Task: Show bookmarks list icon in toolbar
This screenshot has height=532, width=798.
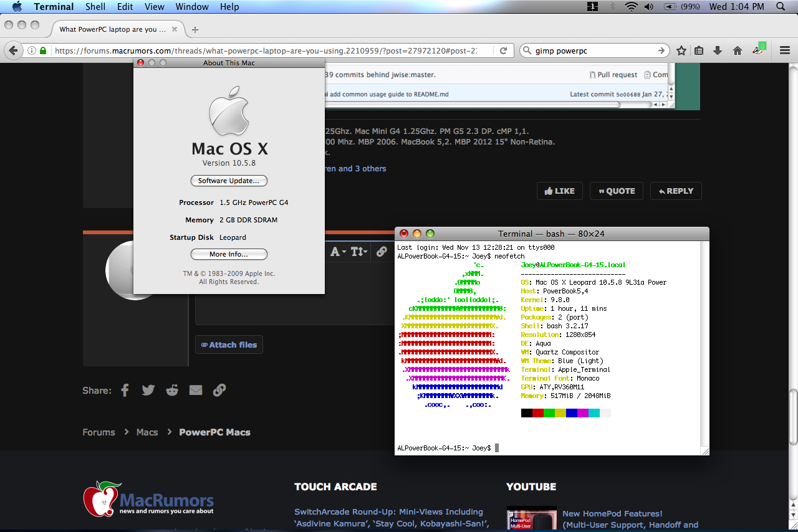Action: click(x=699, y=51)
